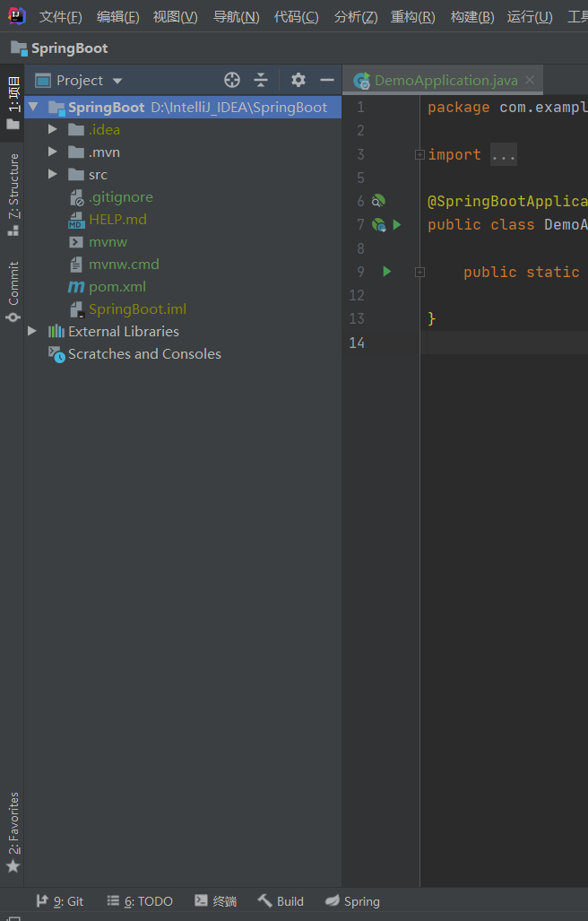Screen dimensions: 588x921
Task: Select pom.xml in the project tree
Action: pyautogui.click(x=117, y=287)
